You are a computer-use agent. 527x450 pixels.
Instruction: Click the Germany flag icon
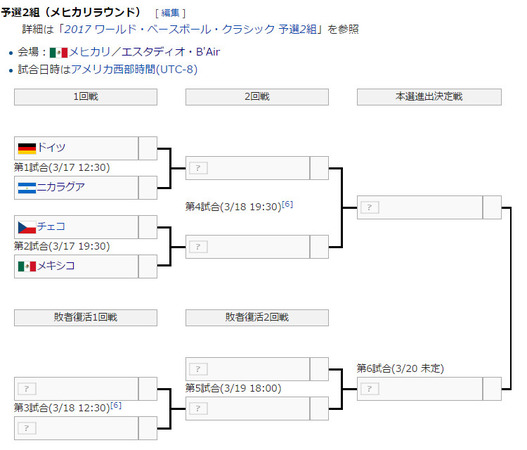coord(27,148)
